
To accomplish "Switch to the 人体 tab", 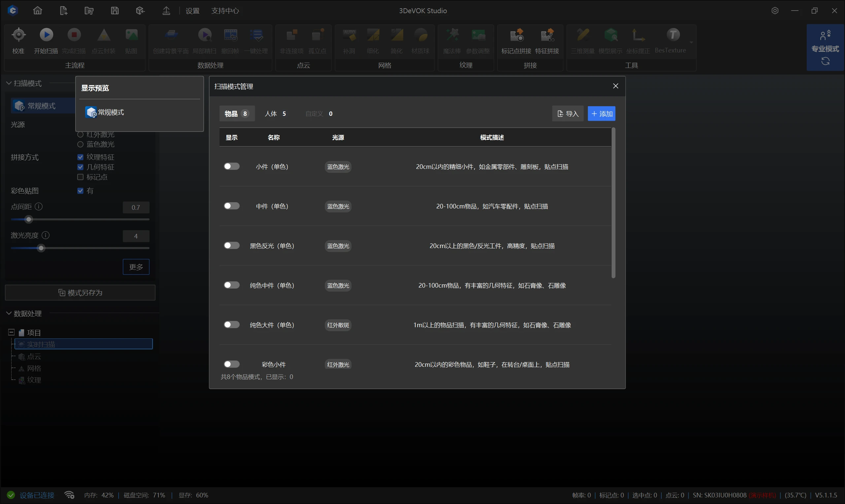I will click(275, 114).
